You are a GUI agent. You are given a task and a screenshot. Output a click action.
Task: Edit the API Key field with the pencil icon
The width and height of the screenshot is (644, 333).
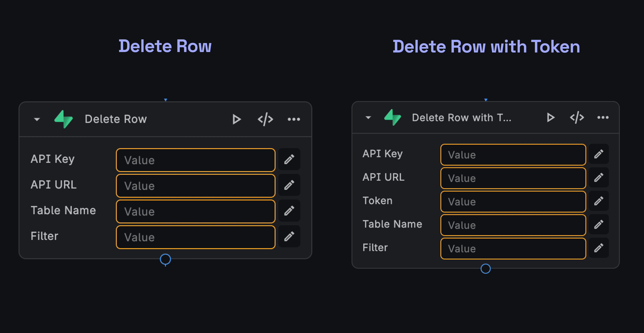tap(289, 159)
